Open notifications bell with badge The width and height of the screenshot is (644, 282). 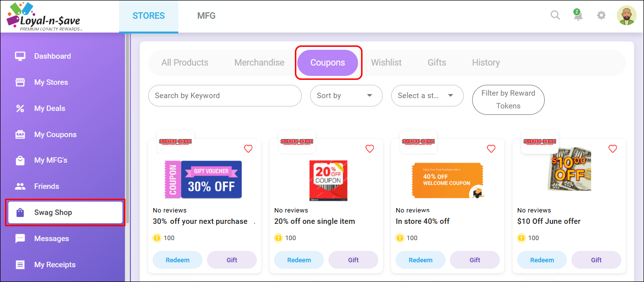pyautogui.click(x=577, y=15)
